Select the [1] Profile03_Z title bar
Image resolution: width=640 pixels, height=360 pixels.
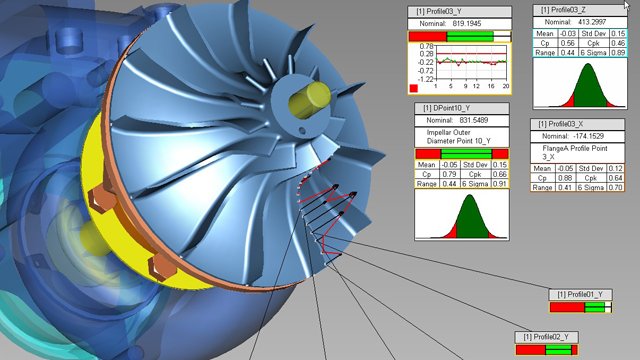pos(580,10)
